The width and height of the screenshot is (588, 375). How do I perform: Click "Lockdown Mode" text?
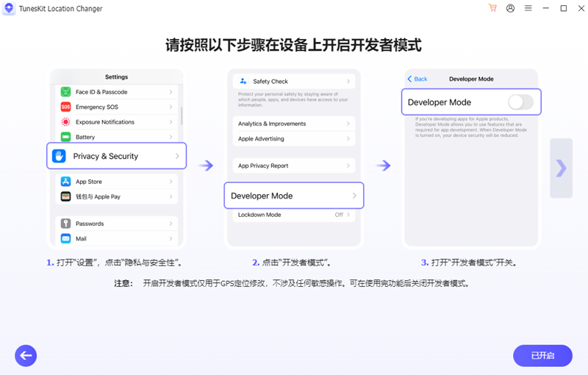(259, 215)
